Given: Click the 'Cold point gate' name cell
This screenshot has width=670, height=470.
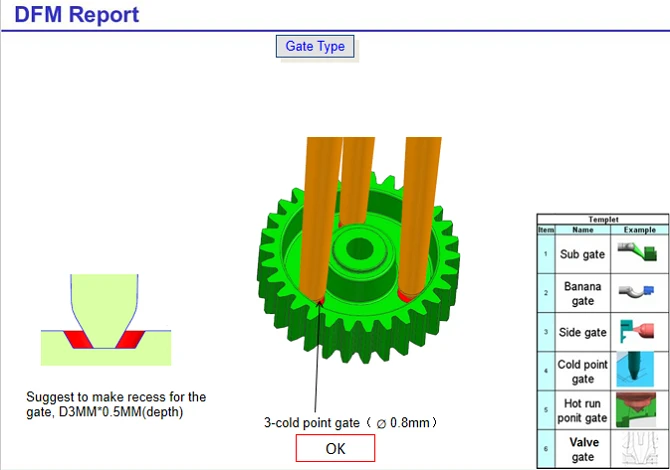Looking at the screenshot, I should (582, 371).
